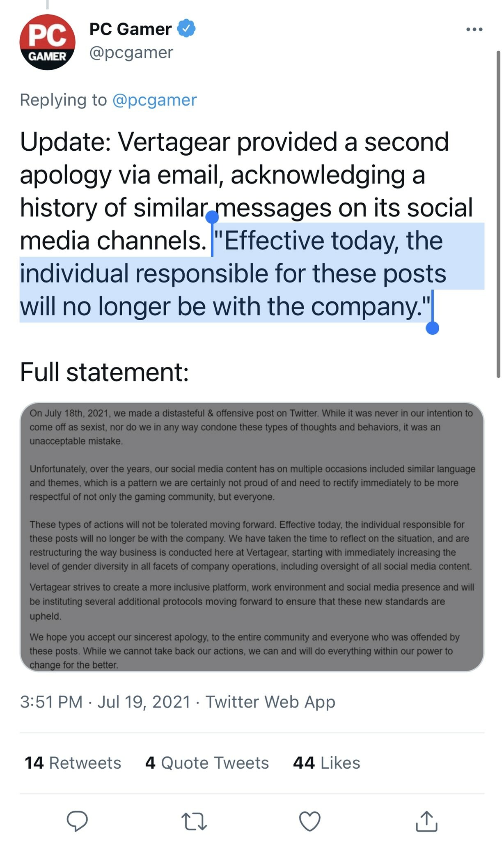The width and height of the screenshot is (504, 841).
Task: Tap the text selection end handle
Action: pos(433,328)
